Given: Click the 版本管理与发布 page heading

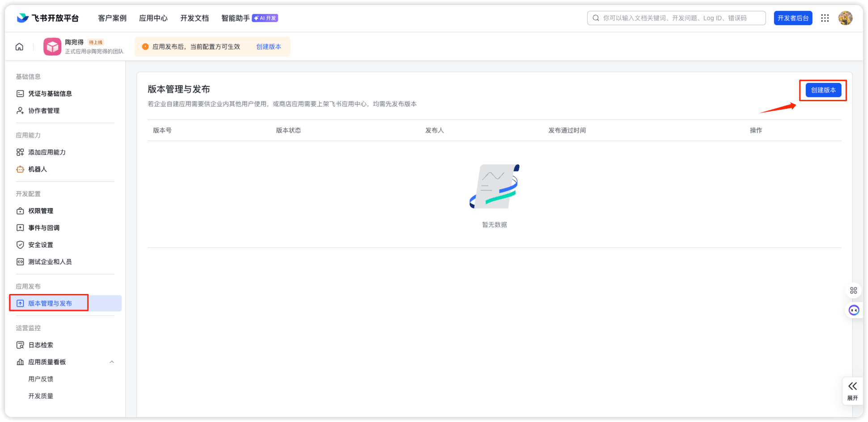Looking at the screenshot, I should pos(179,89).
